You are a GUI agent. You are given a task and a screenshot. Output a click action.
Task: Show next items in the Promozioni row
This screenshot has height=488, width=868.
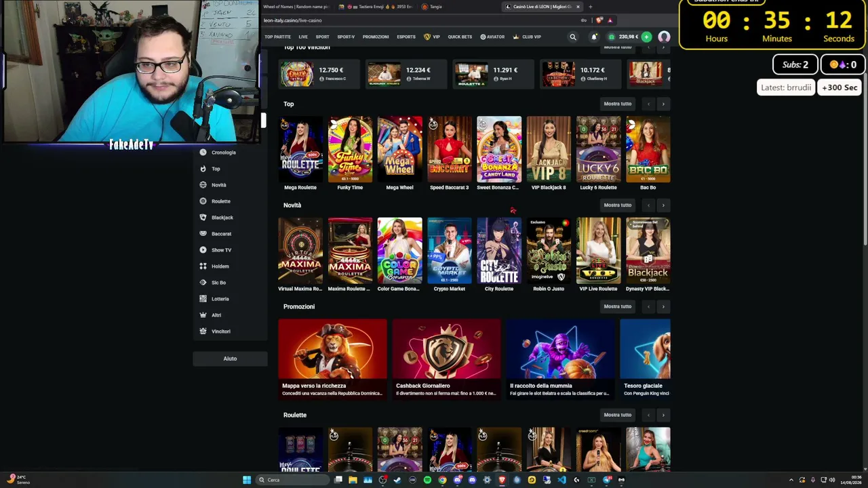tap(663, 306)
